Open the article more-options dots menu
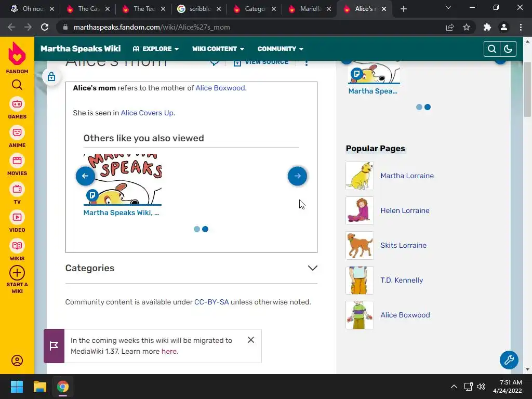The image size is (532, 399). (307, 63)
